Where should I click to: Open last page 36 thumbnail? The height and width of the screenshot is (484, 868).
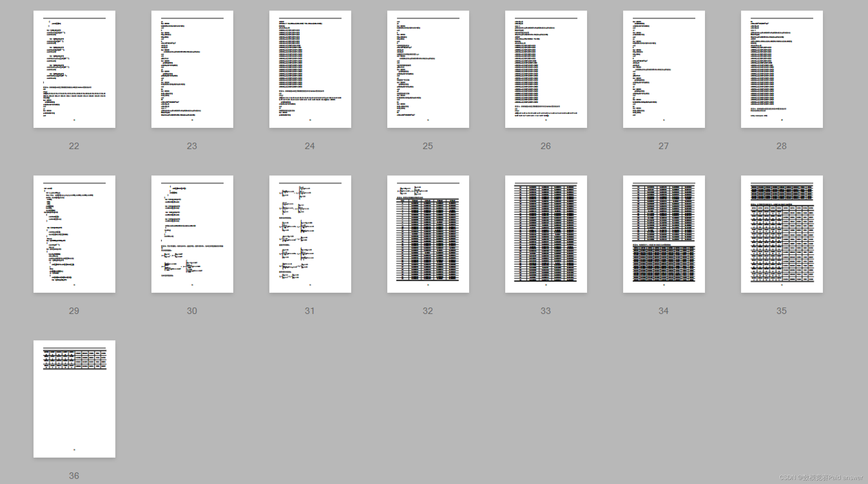point(74,399)
